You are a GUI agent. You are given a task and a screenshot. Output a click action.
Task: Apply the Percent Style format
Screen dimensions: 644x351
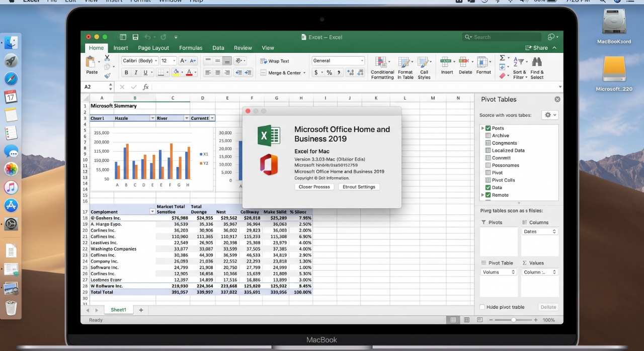click(329, 72)
